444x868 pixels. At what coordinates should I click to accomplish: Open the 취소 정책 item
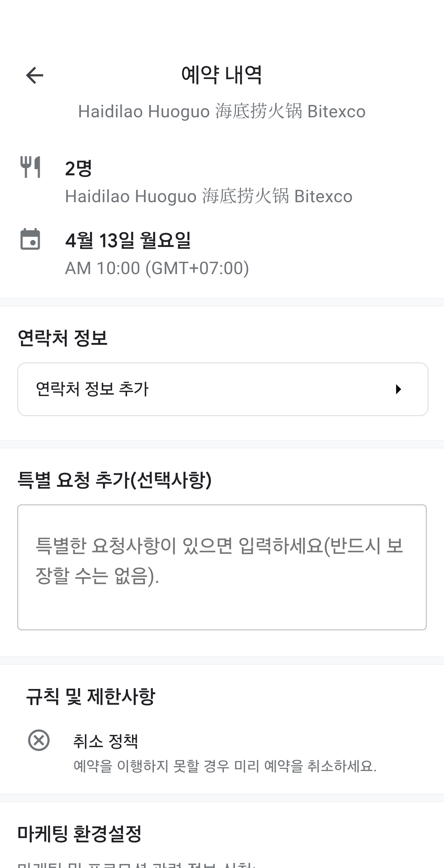point(106,741)
